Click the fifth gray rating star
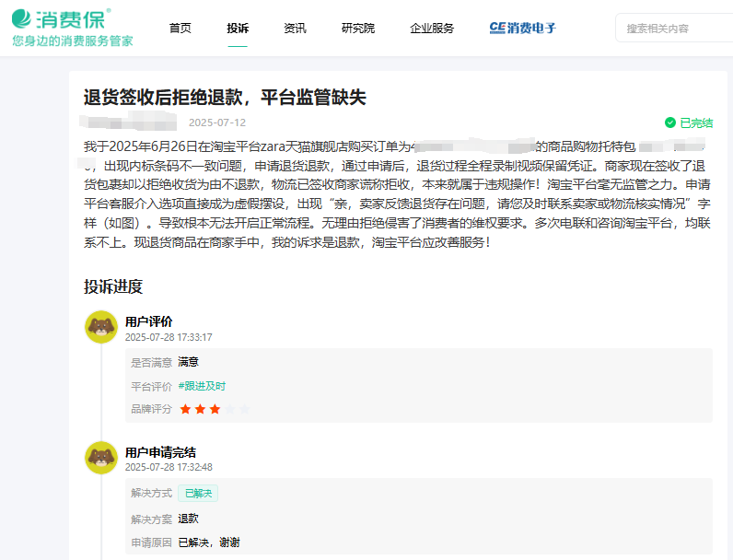Viewport: 733px width, 560px height. 245,410
